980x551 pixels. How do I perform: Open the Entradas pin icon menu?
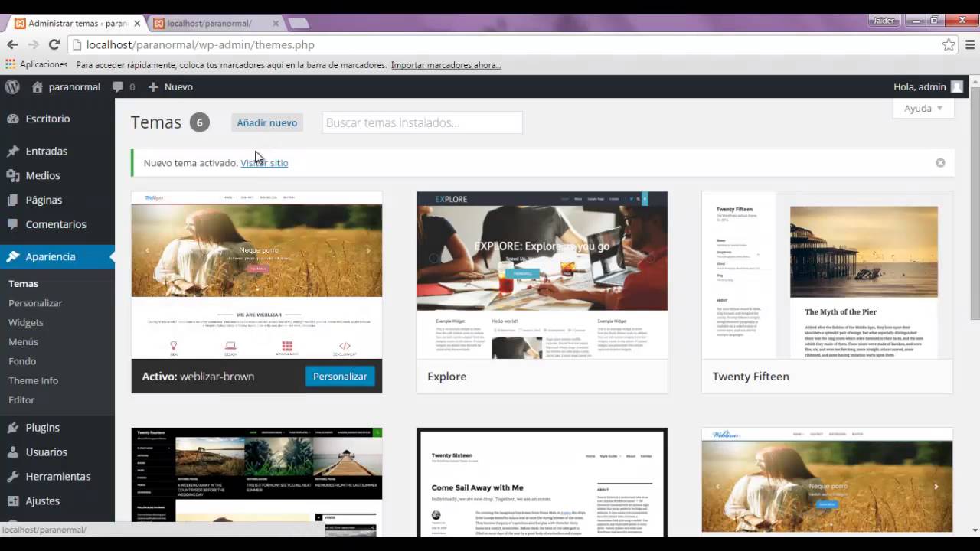coord(47,151)
